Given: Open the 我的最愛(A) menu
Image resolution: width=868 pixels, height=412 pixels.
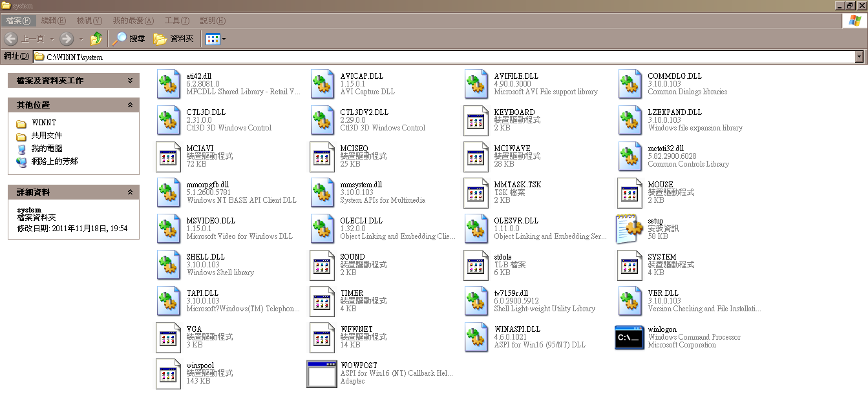Looking at the screenshot, I should tap(133, 21).
